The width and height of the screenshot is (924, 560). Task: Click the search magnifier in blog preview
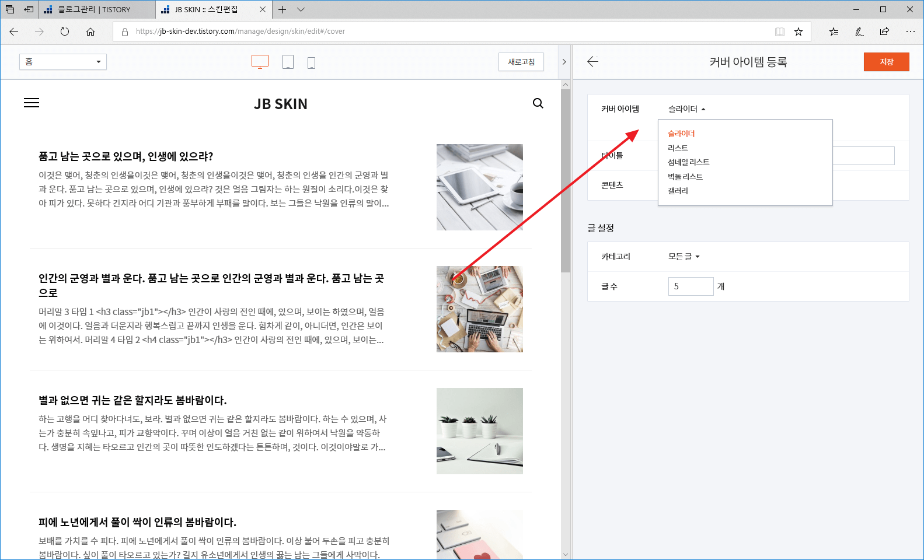point(538,103)
